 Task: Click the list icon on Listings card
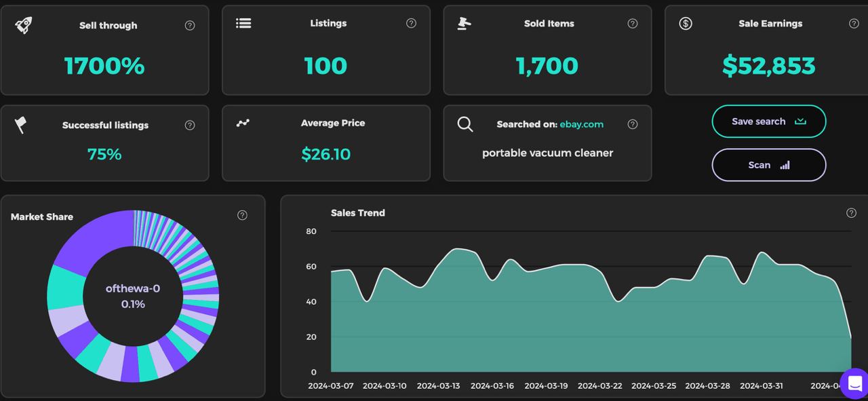pos(243,23)
